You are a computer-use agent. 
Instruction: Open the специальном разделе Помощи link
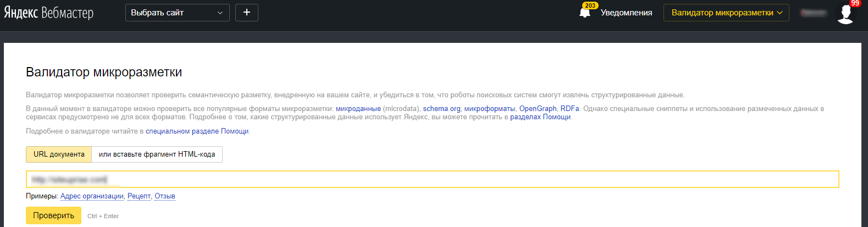pos(197,131)
